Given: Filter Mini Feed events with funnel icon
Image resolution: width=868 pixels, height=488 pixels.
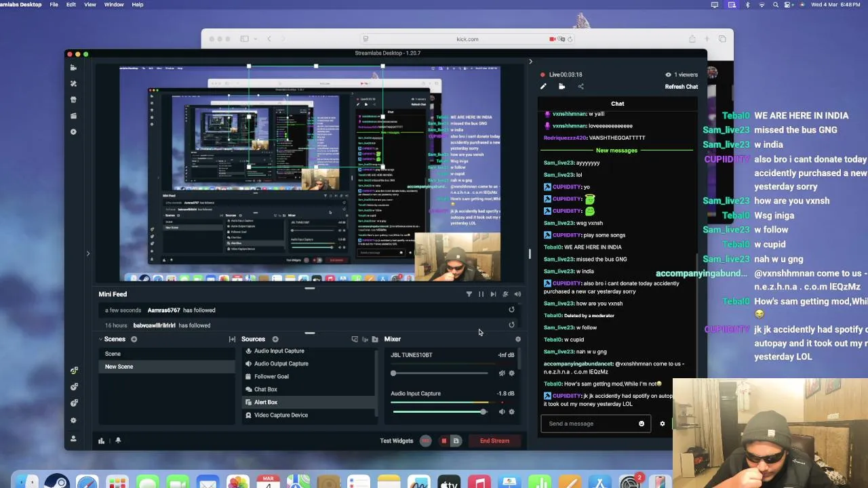Looking at the screenshot, I should [x=469, y=294].
